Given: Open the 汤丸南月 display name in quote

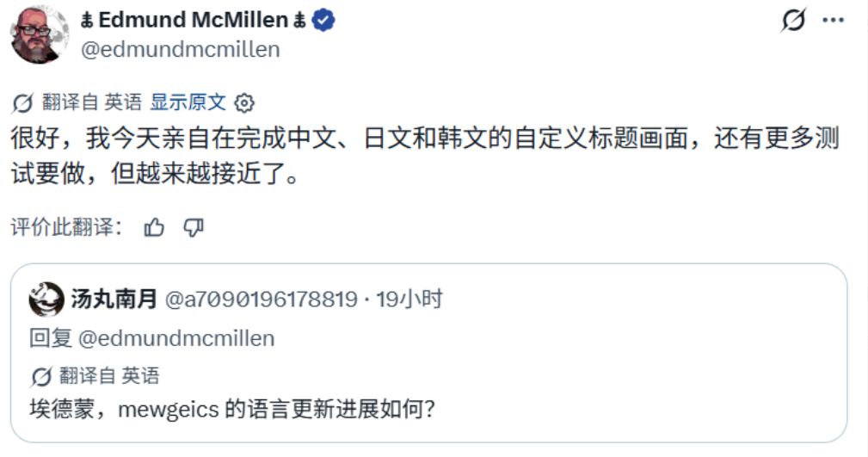Looking at the screenshot, I should tap(114, 300).
